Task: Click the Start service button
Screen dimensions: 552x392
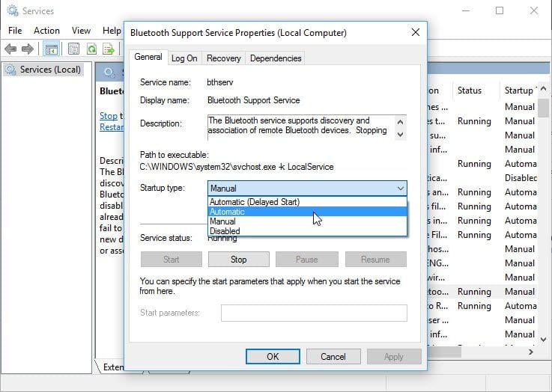Action: [171, 260]
